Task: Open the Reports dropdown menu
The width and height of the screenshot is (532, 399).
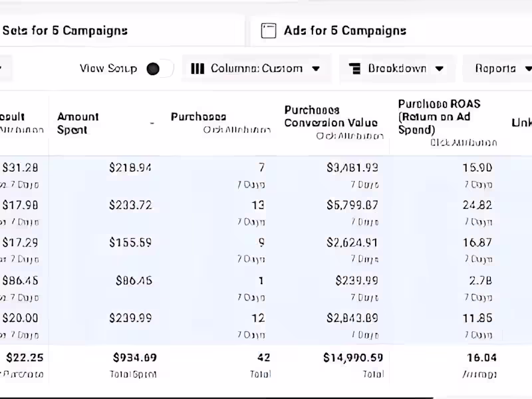Action: coord(502,68)
